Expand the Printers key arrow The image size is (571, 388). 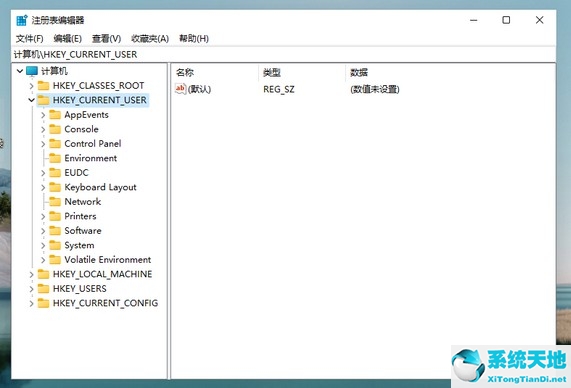[43, 216]
